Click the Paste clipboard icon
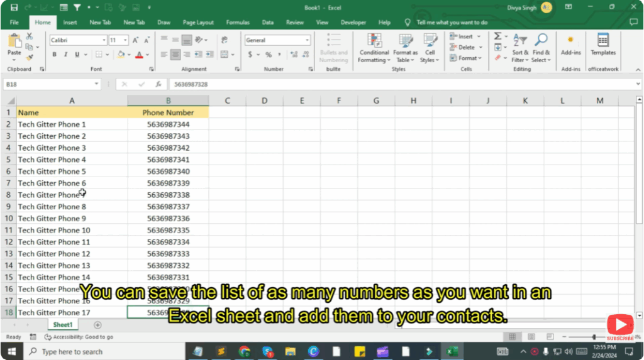Viewport: 644px width, 360px height. click(14, 41)
